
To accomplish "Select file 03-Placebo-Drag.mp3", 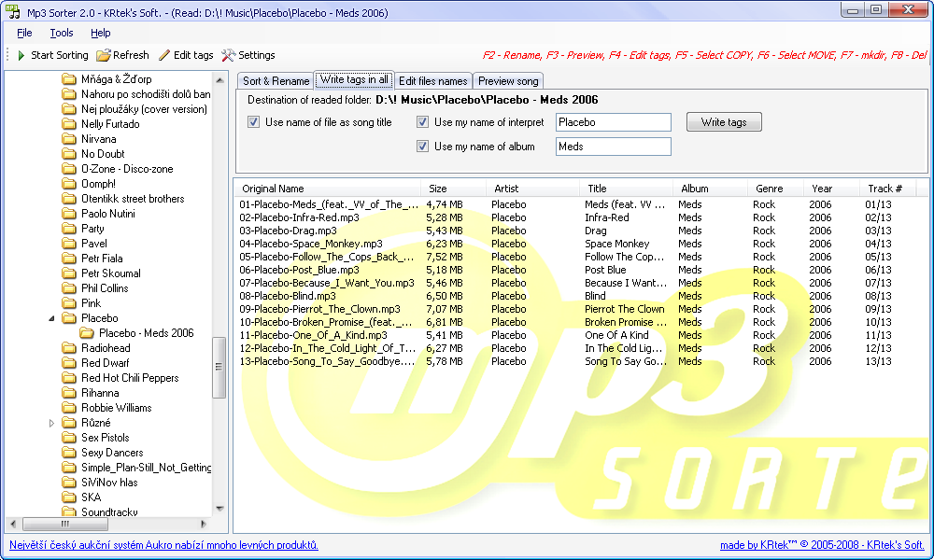I will pyautogui.click(x=289, y=231).
